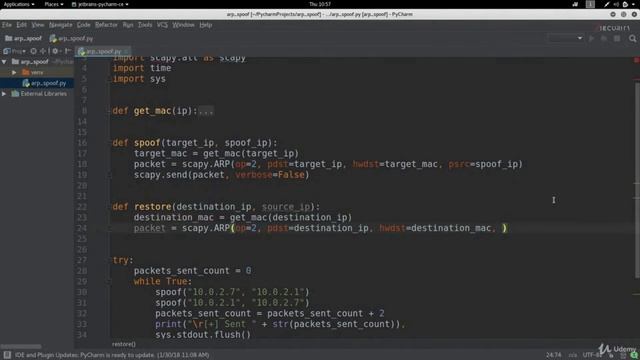Open Project panel settings gear
This screenshot has height=360, width=640.
pos(55,51)
